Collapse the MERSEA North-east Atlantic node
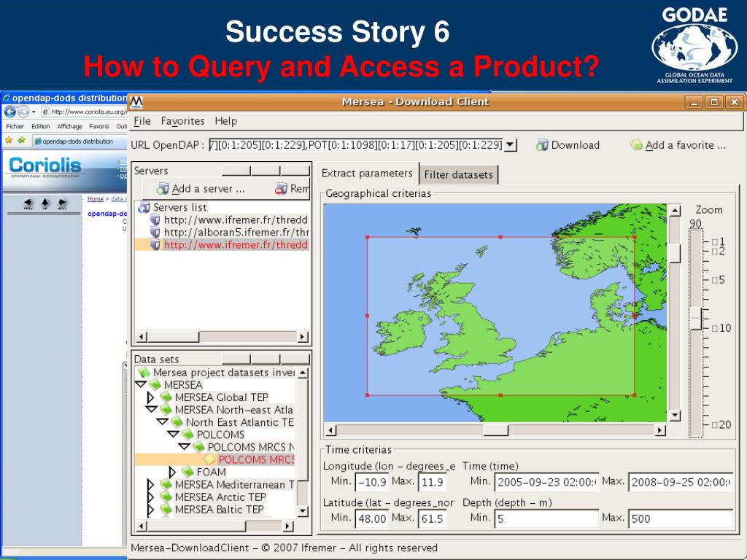The width and height of the screenshot is (747, 560). [152, 409]
